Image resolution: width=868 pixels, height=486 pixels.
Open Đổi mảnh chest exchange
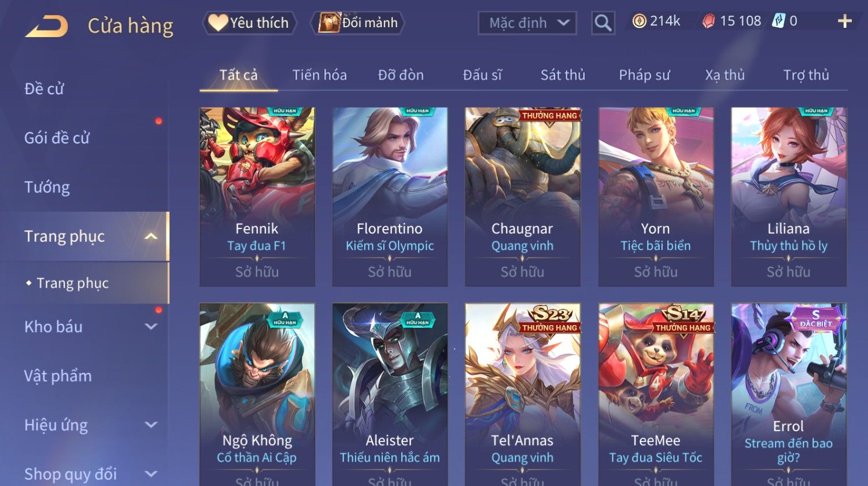pyautogui.click(x=357, y=23)
